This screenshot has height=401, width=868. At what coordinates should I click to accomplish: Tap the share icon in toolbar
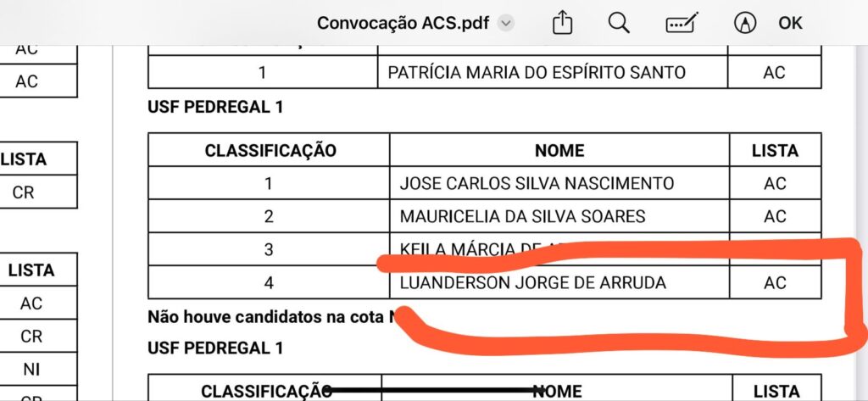(x=563, y=23)
